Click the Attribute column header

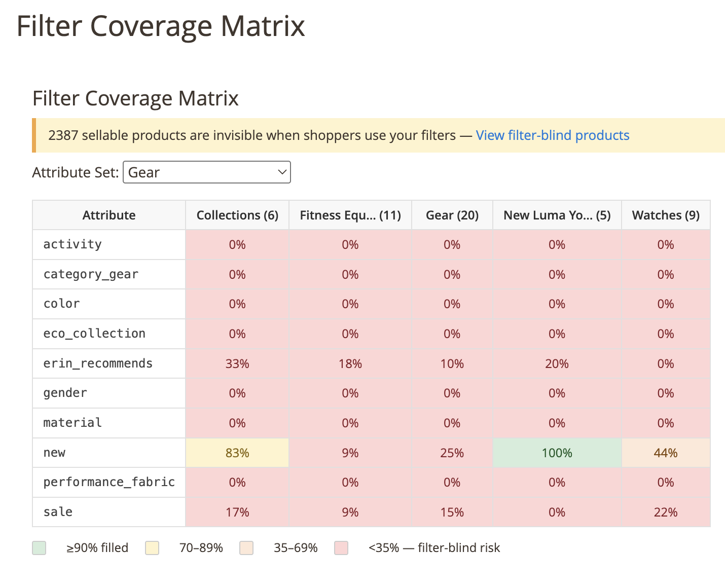(108, 215)
